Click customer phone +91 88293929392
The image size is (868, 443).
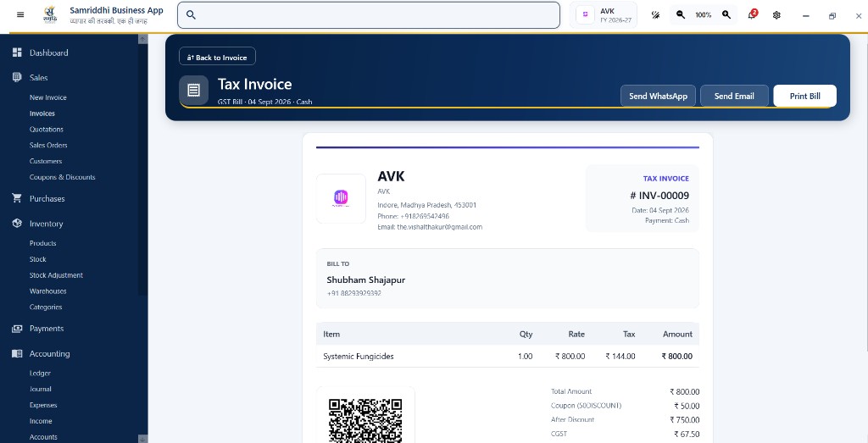coord(353,293)
